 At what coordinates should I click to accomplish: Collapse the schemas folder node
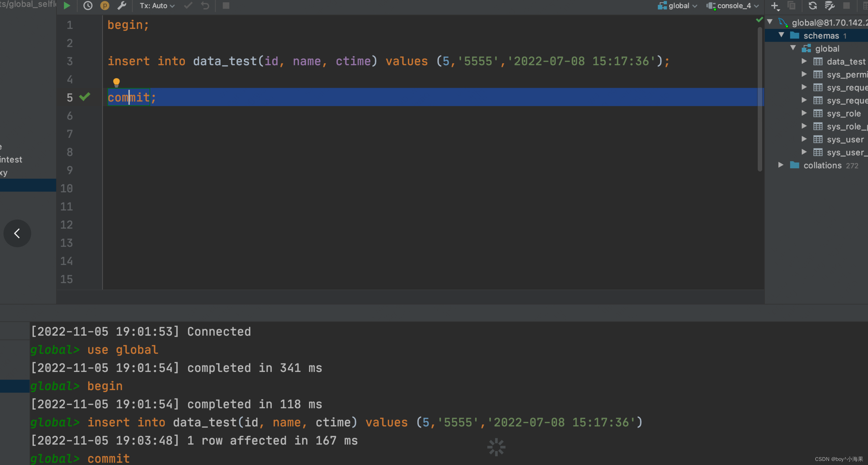pos(781,35)
